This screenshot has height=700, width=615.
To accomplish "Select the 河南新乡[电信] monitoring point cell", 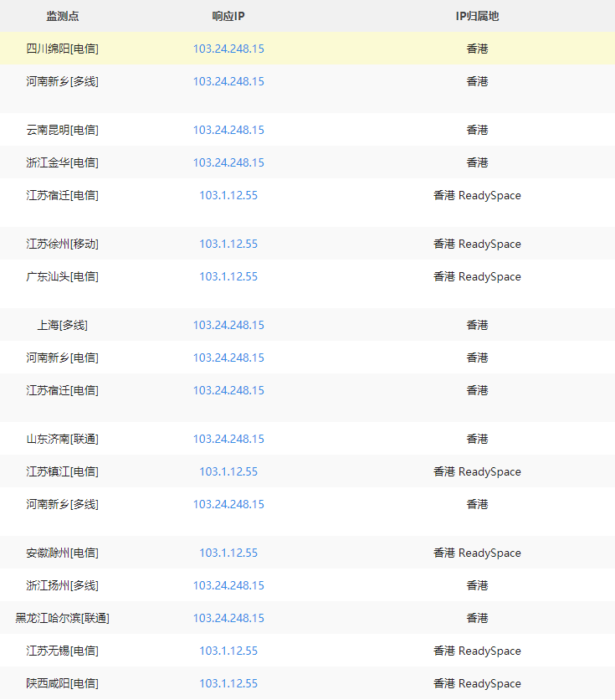I will click(63, 358).
